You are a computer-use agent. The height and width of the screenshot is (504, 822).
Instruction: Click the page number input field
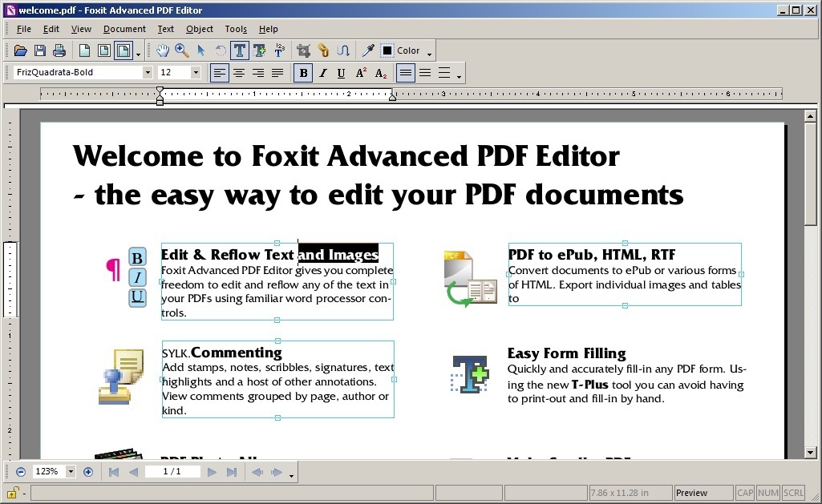coord(173,471)
